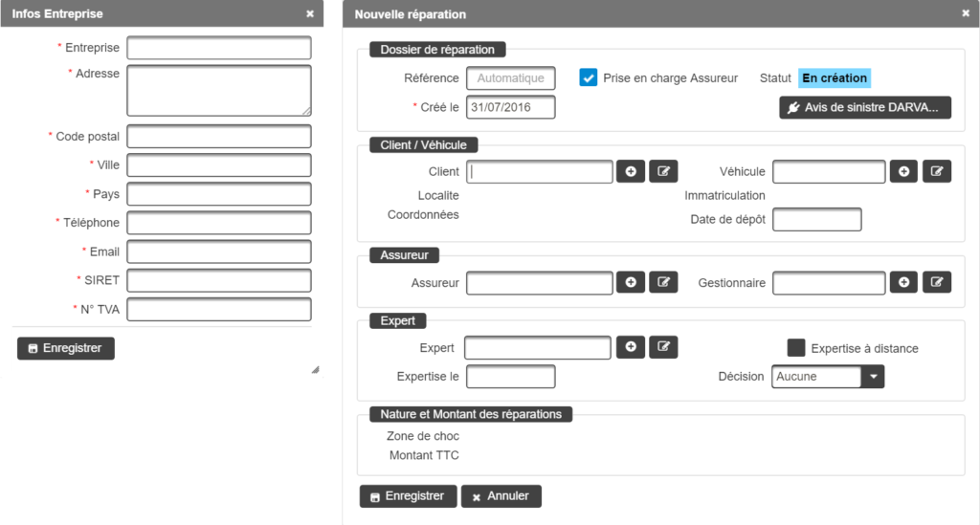The height and width of the screenshot is (525, 980).
Task: Click the Gestionnaire input field
Action: pyautogui.click(x=829, y=283)
